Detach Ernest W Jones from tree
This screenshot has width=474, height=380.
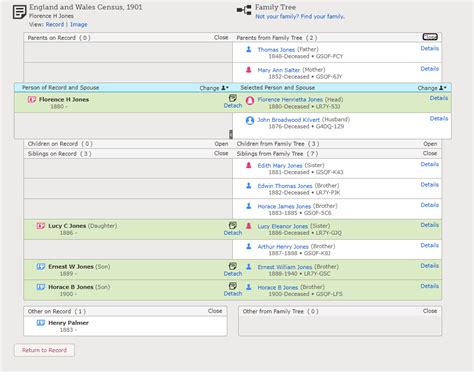233,273
